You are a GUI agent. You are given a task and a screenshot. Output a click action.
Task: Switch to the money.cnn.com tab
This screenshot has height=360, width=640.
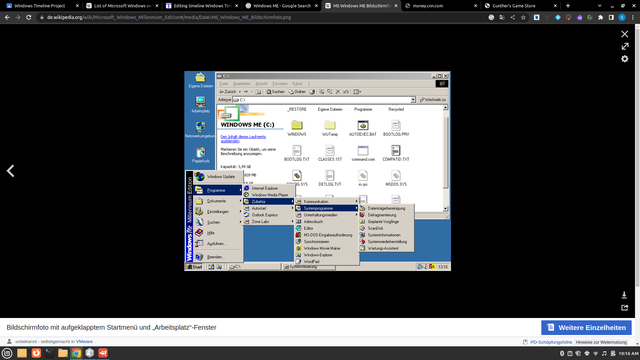(440, 6)
